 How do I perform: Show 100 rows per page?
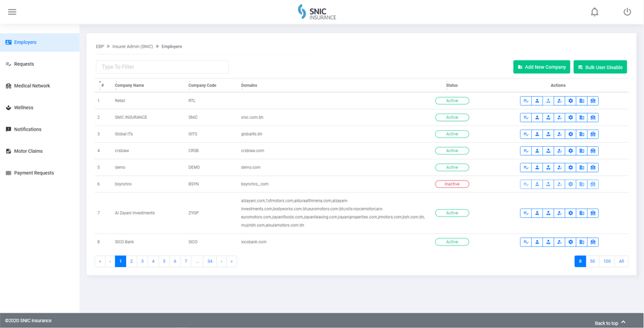pyautogui.click(x=607, y=261)
